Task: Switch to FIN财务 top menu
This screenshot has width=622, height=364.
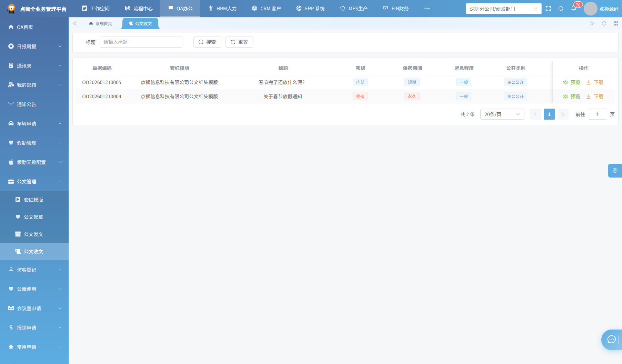Action: 396,9
